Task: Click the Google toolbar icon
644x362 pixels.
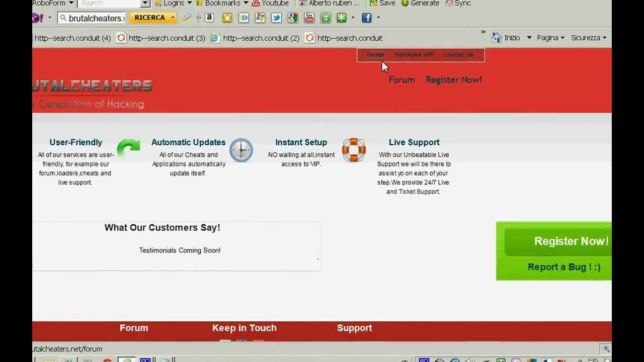Action: (292, 18)
